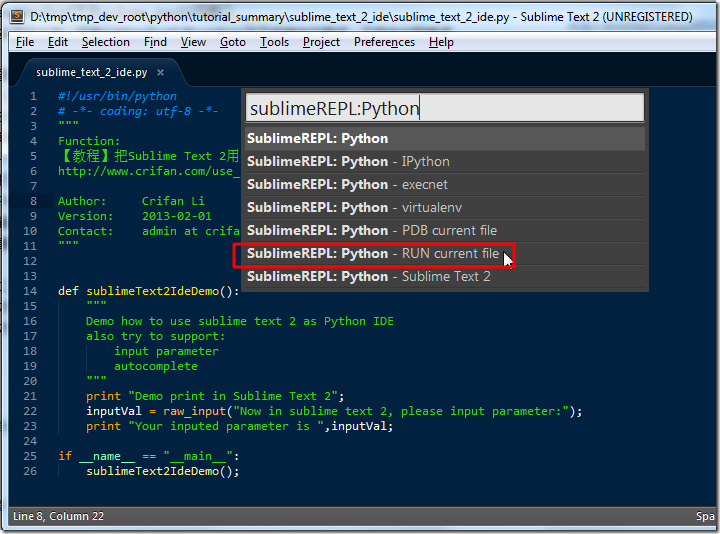The width and height of the screenshot is (720, 534).
Task: Click the 'Spa' indentation setting in status bar
Action: (705, 516)
